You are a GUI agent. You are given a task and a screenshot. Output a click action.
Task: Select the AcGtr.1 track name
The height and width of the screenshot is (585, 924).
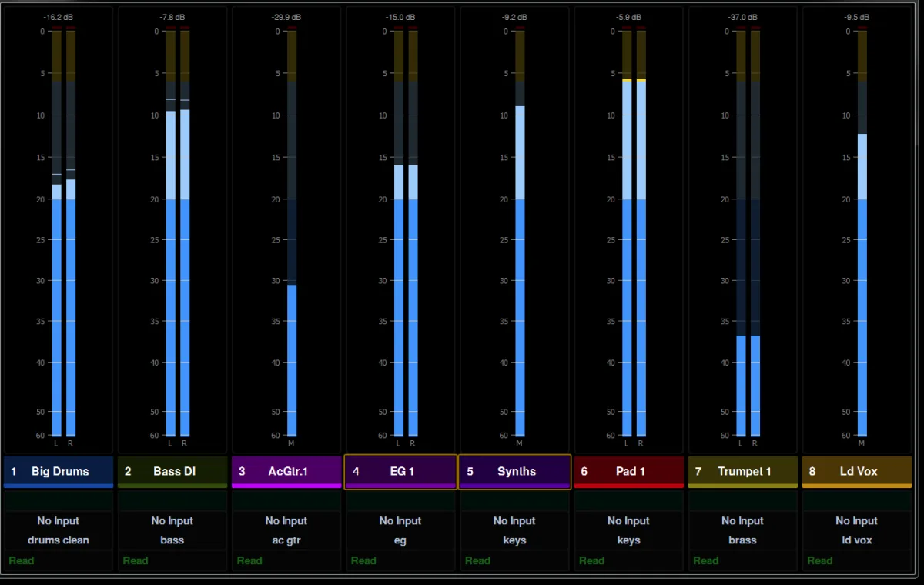[286, 471]
